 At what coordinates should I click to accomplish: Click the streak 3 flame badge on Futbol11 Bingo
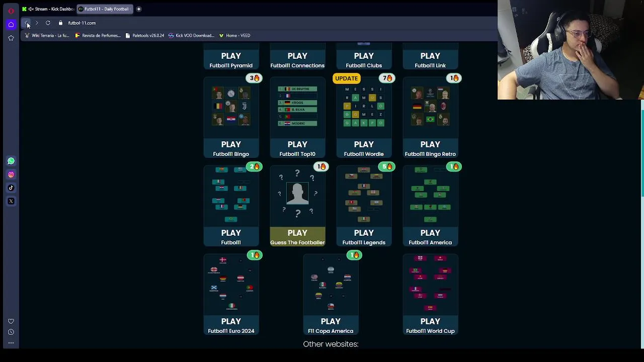click(x=255, y=78)
